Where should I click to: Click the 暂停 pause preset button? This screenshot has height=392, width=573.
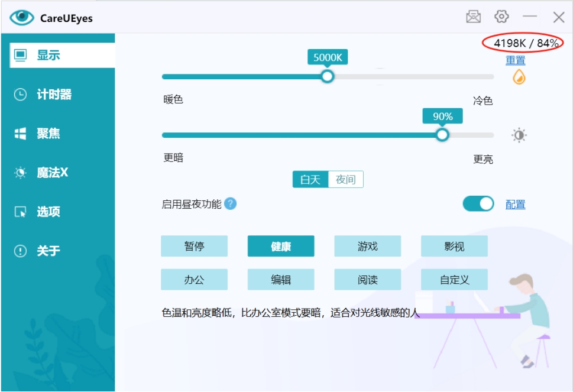(x=194, y=247)
